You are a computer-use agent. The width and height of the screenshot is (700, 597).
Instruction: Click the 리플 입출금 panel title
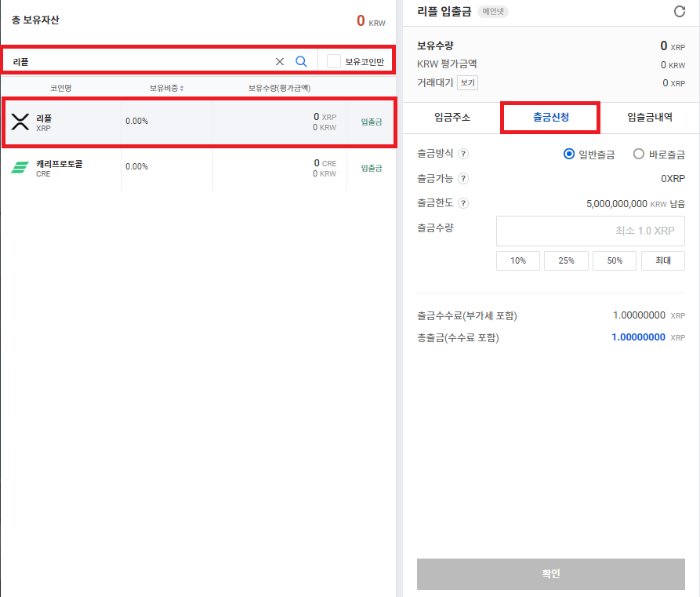pos(444,12)
